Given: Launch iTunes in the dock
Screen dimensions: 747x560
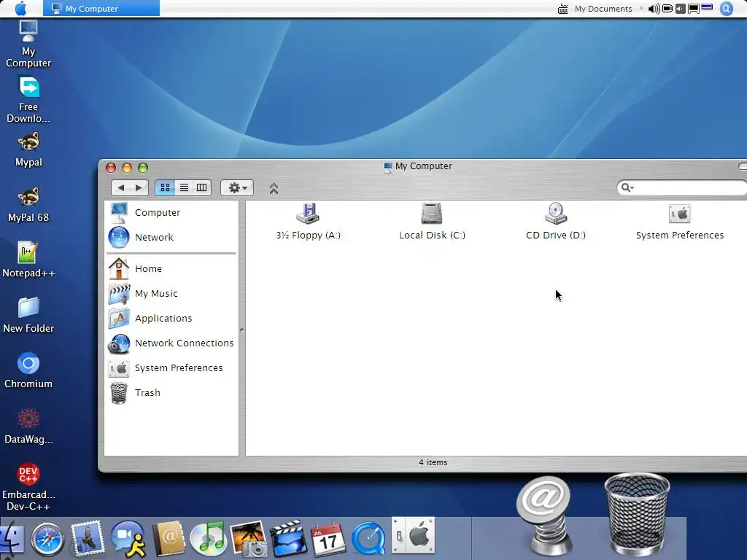Looking at the screenshot, I should pyautogui.click(x=208, y=539).
